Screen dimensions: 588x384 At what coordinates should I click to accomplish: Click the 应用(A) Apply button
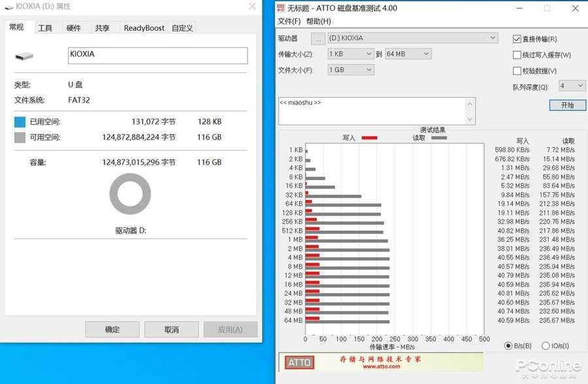[230, 330]
